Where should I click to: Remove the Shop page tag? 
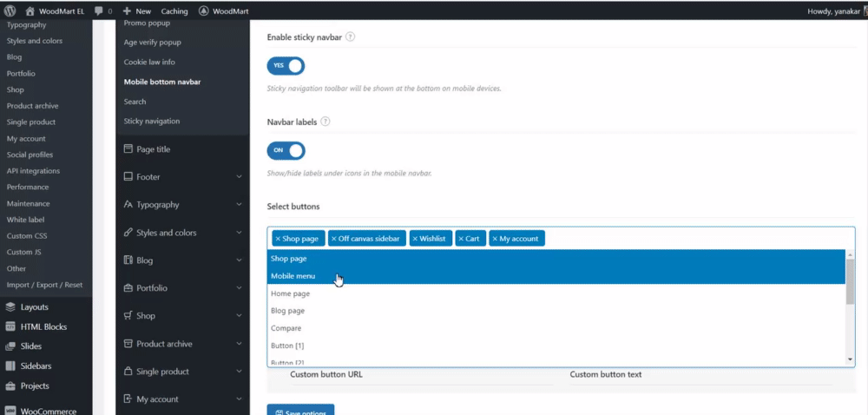tap(278, 239)
